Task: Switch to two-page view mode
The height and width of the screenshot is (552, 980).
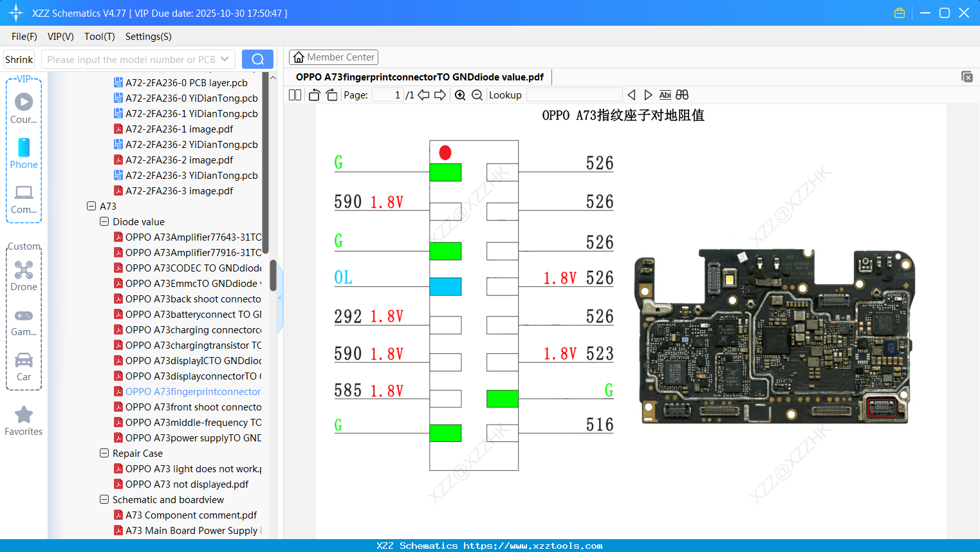Action: (294, 95)
